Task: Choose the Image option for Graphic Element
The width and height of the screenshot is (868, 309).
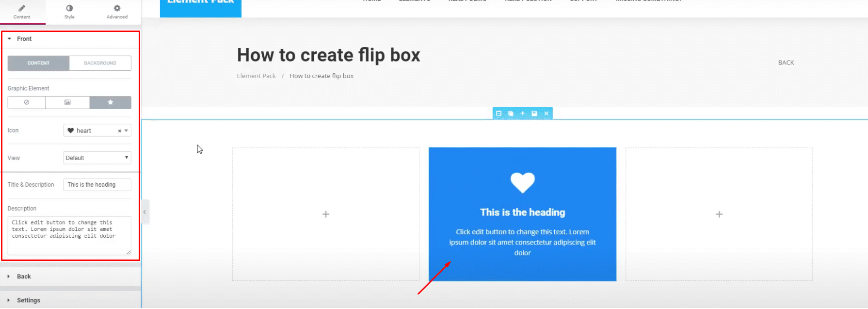Action: tap(67, 102)
